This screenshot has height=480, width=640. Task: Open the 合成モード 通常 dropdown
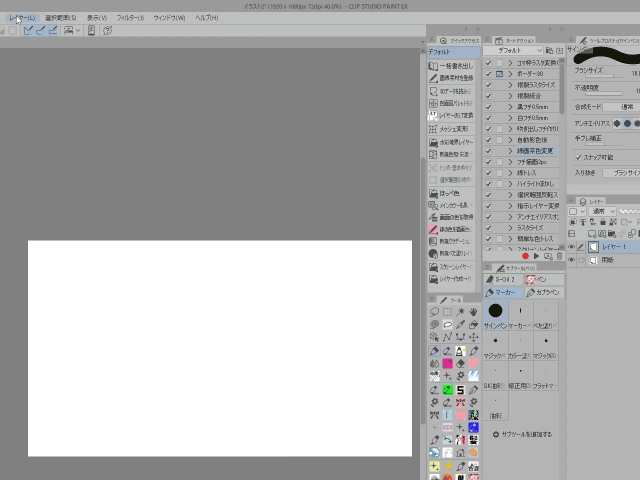621,107
